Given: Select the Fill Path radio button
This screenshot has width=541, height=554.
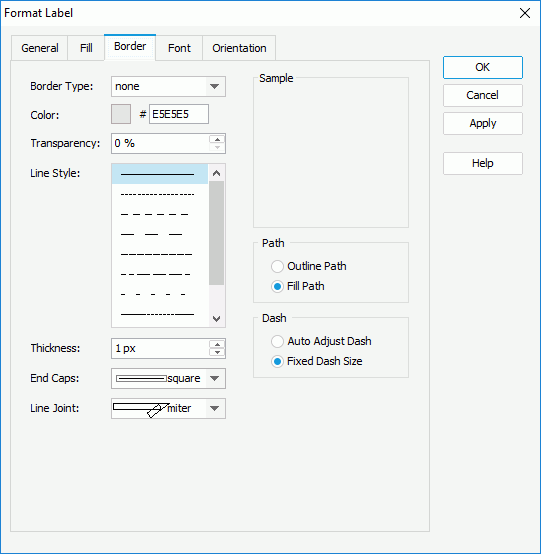Looking at the screenshot, I should (x=277, y=286).
